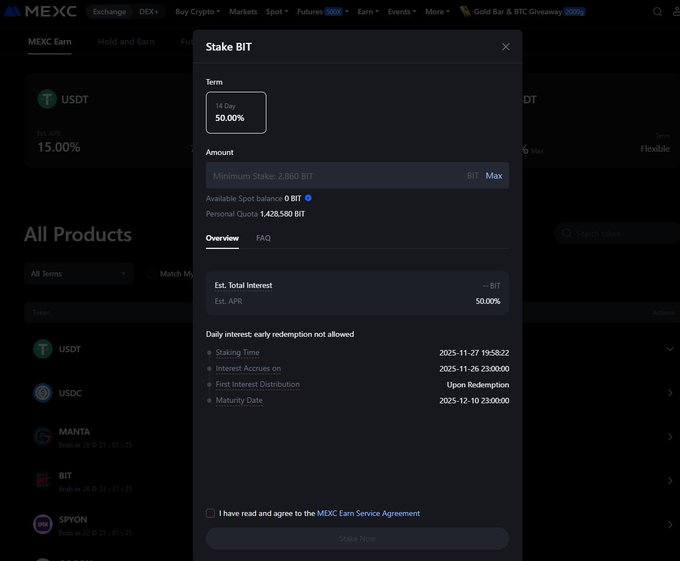Click the Flexible term text in background card
This screenshot has height=561, width=680.
click(655, 149)
